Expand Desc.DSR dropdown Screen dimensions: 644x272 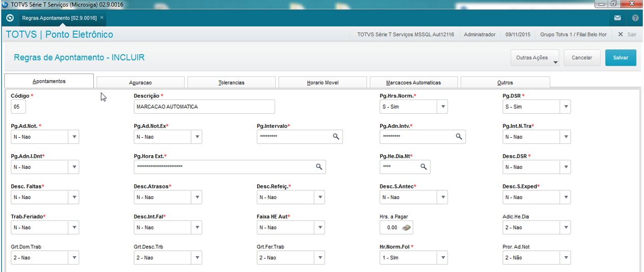point(565,167)
